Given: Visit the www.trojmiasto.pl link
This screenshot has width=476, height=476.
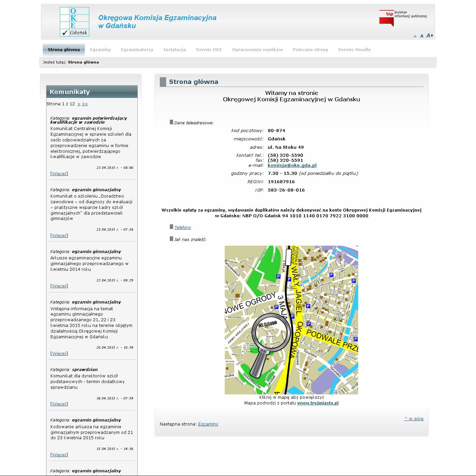Looking at the screenshot, I should [318, 403].
